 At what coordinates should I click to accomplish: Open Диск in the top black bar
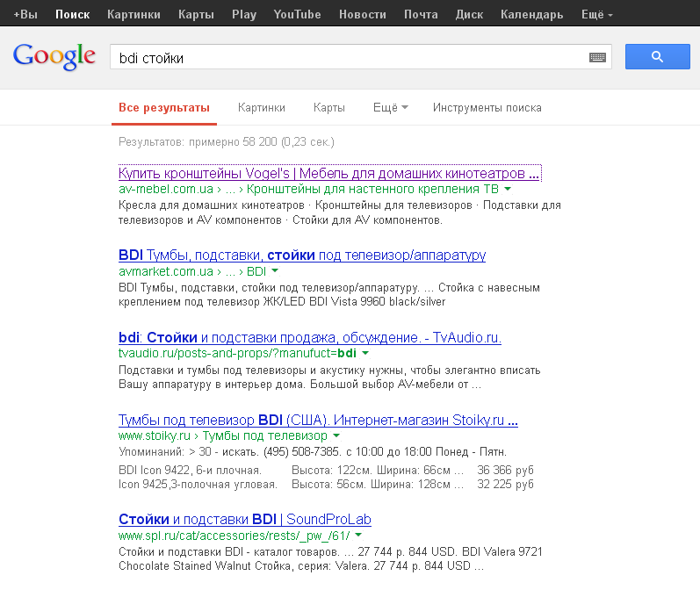click(469, 14)
